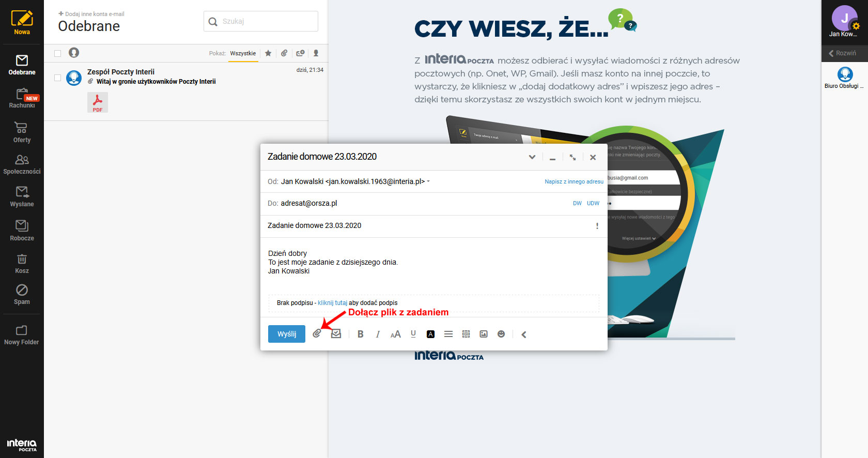Click the avatar view icon next to select-all
The image size is (868, 458).
[x=74, y=53]
